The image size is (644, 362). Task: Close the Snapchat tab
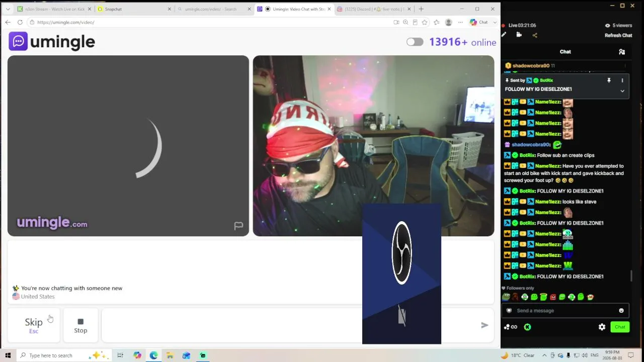[x=169, y=9]
